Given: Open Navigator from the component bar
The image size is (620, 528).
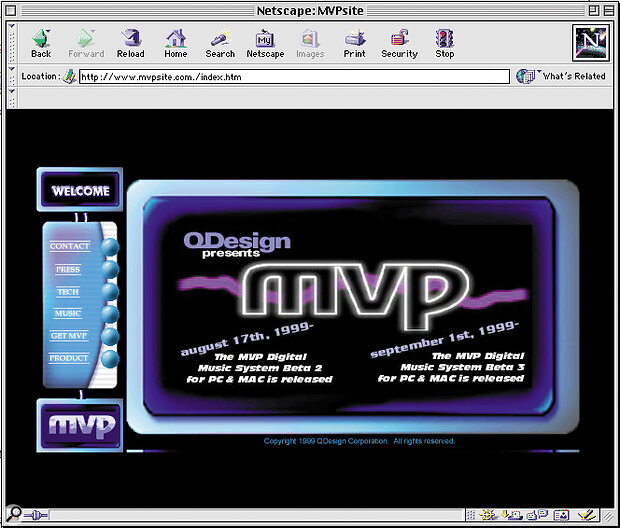Looking at the screenshot, I should pos(489,515).
